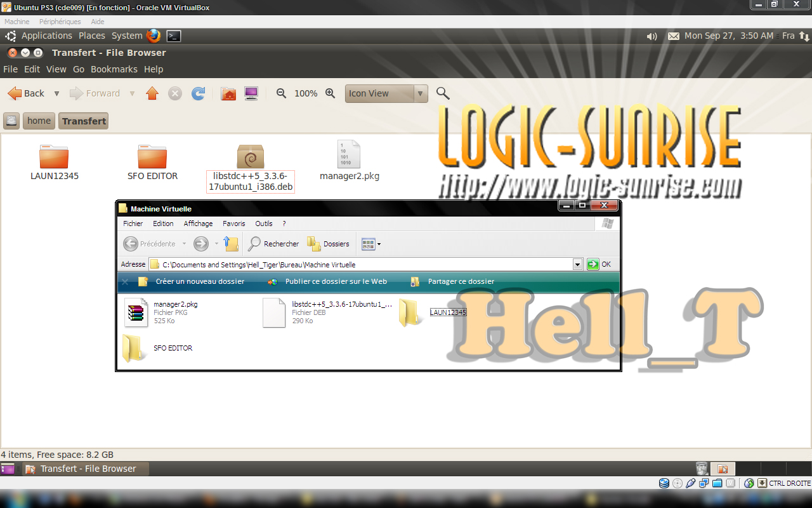The image size is (812, 508).
Task: Open Back history dropdown arrow in File Browser
Action: (56, 93)
